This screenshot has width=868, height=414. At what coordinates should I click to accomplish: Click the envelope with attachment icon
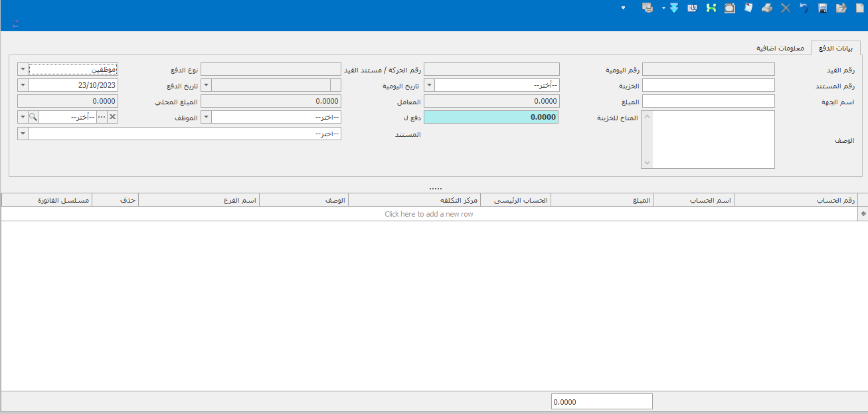tap(692, 8)
